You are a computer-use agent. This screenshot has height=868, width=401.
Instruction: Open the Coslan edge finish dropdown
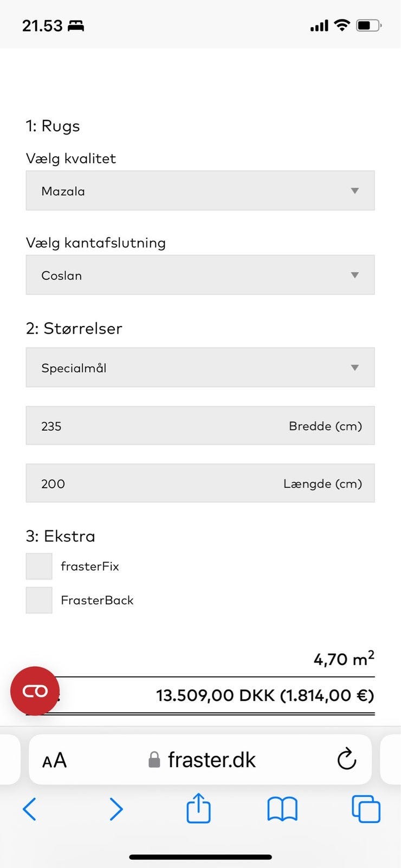point(200,275)
